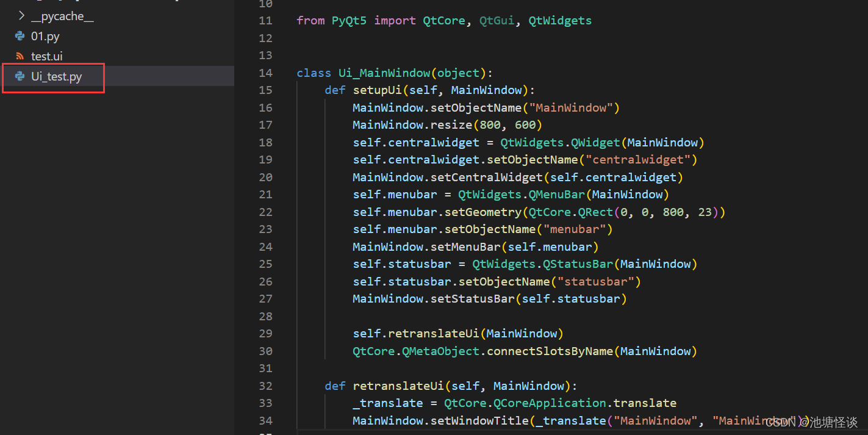The image size is (868, 435).
Task: Expand the __pycache__ folder chevron
Action: coord(21,16)
